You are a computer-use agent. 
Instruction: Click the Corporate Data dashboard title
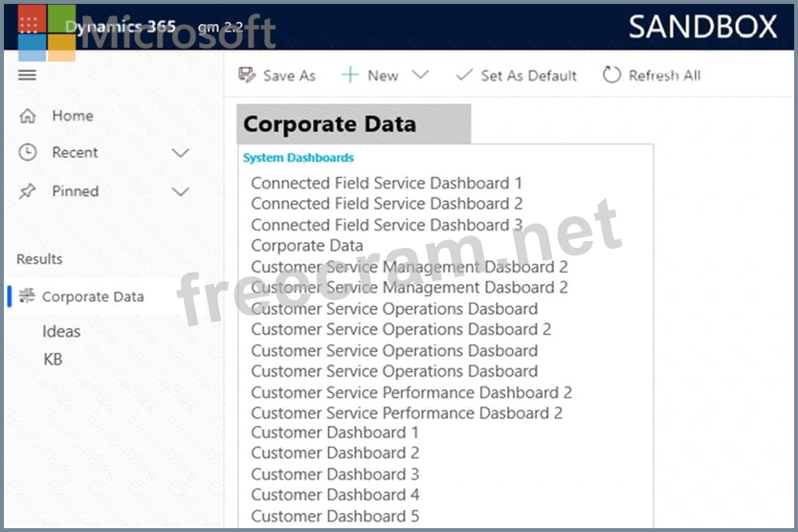330,124
